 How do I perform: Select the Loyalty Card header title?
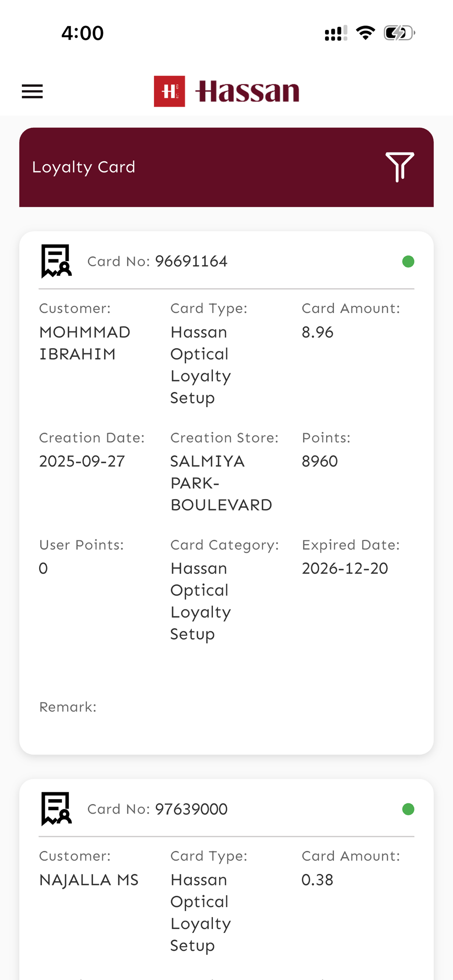point(84,167)
